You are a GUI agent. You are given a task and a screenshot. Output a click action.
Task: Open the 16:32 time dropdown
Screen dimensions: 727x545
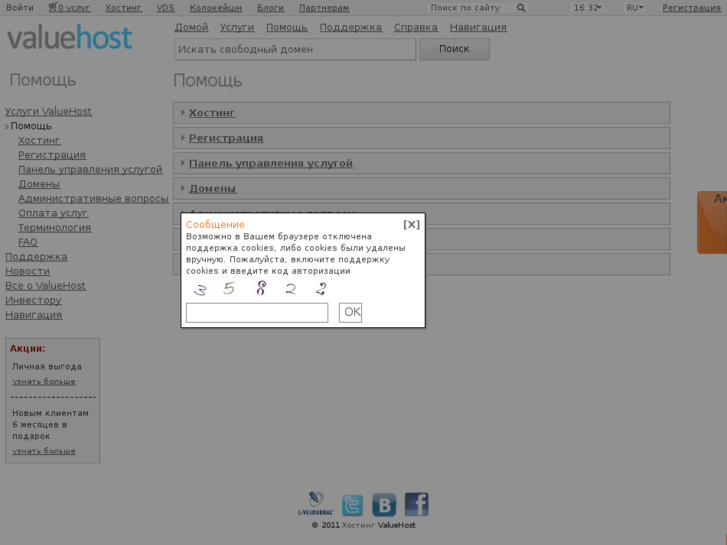coord(587,8)
